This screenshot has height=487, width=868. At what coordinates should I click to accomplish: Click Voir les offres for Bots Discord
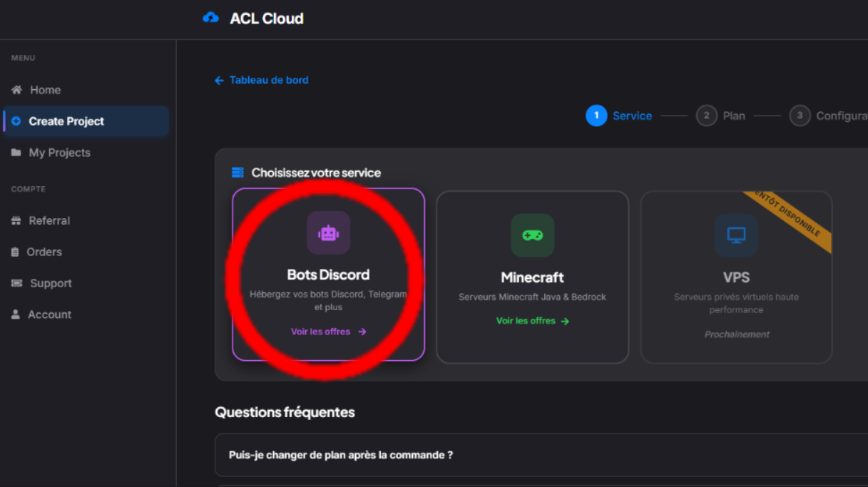click(x=328, y=331)
